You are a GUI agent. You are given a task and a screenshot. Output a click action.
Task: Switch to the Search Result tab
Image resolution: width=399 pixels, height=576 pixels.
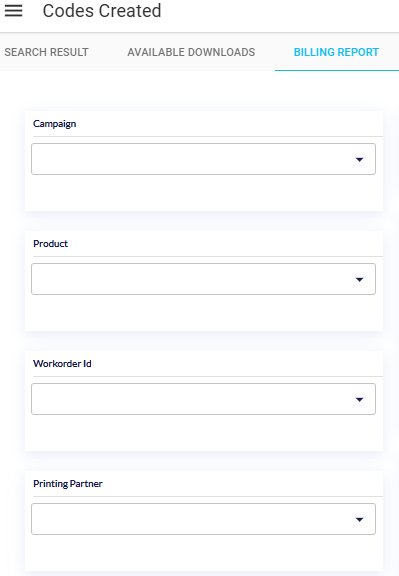click(46, 52)
